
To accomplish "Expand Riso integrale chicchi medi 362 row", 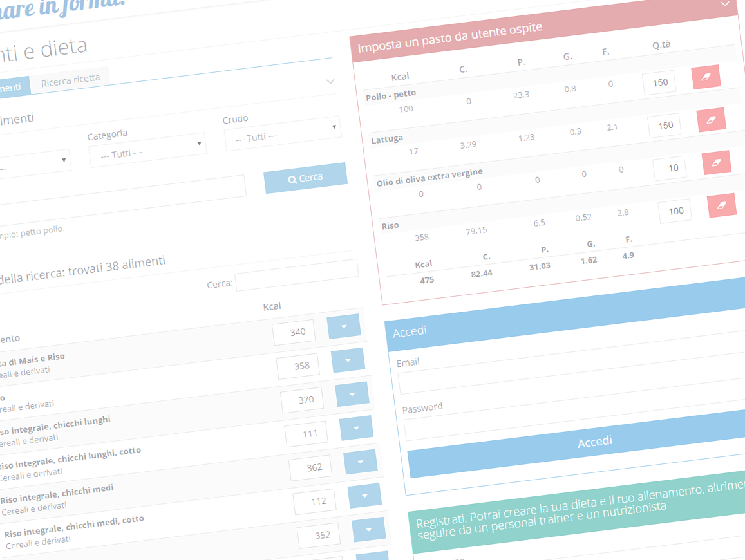I will pyautogui.click(x=360, y=462).
